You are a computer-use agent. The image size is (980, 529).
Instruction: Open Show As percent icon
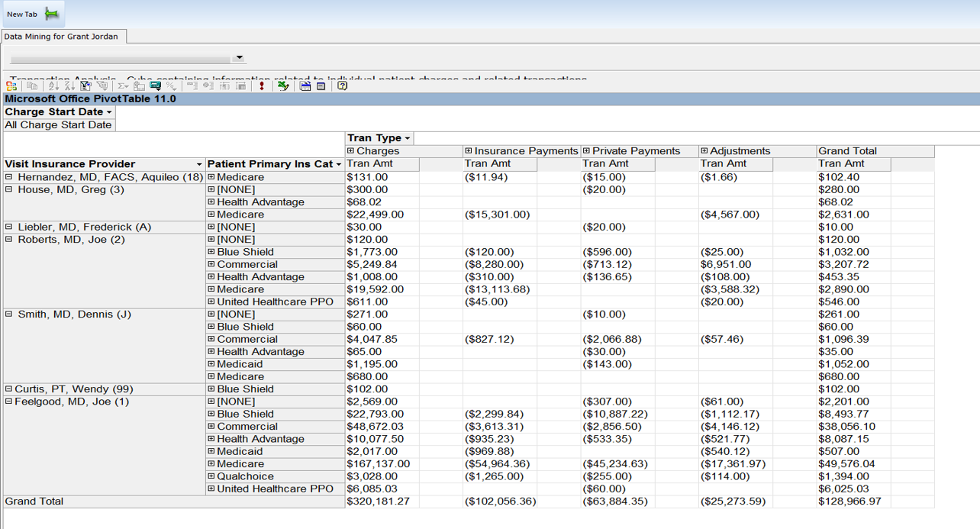tap(171, 86)
